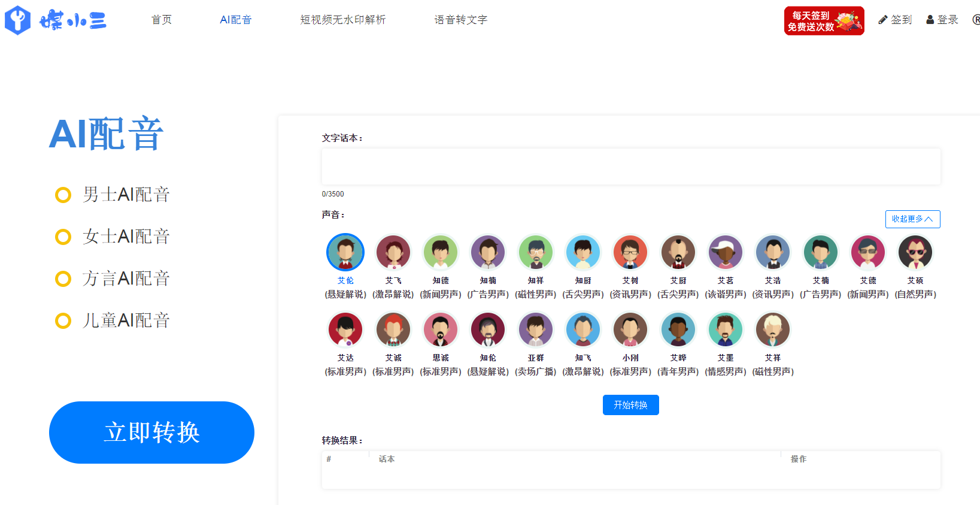Pick the 艾楠 voice avatar
This screenshot has height=505, width=980.
pos(821,252)
